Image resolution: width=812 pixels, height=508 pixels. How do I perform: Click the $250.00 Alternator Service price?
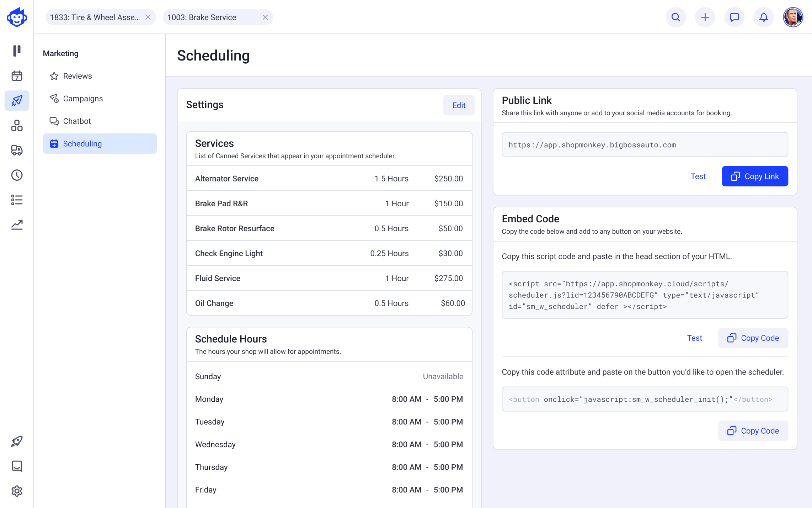point(448,179)
